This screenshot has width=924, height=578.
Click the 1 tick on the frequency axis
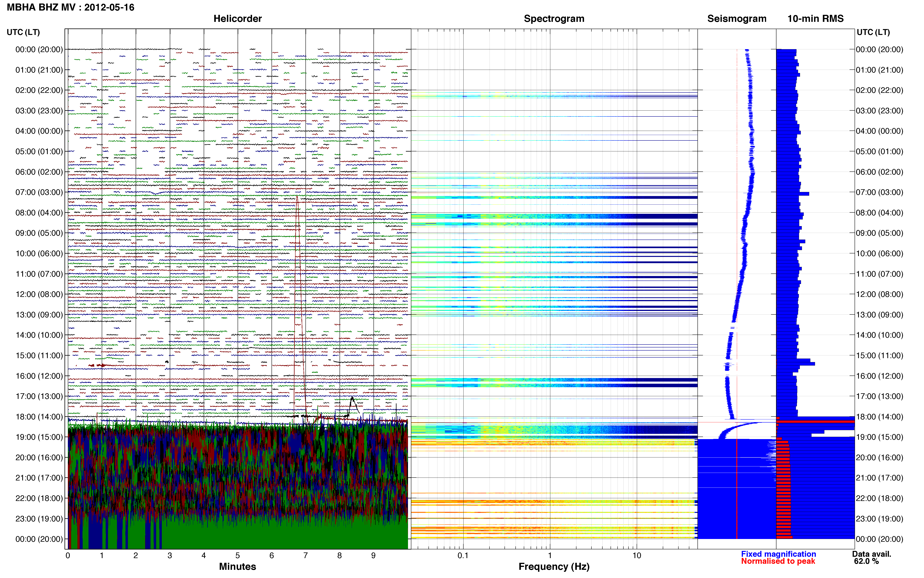550,555
